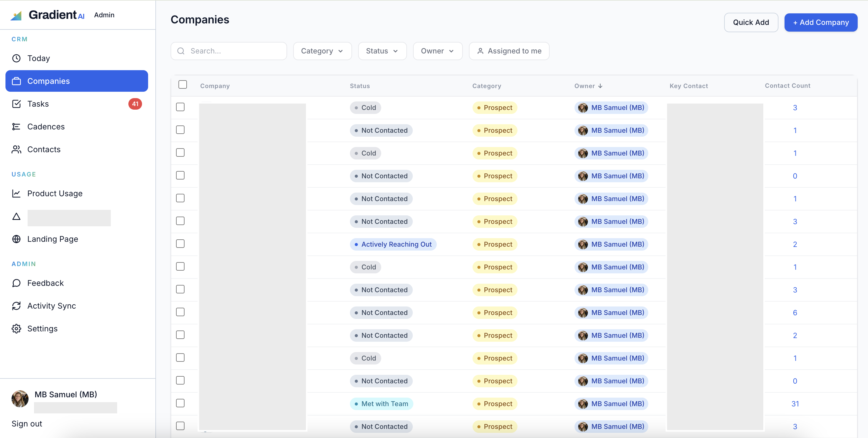Click the Product Usage chart icon
This screenshot has width=868, height=438.
(x=16, y=193)
